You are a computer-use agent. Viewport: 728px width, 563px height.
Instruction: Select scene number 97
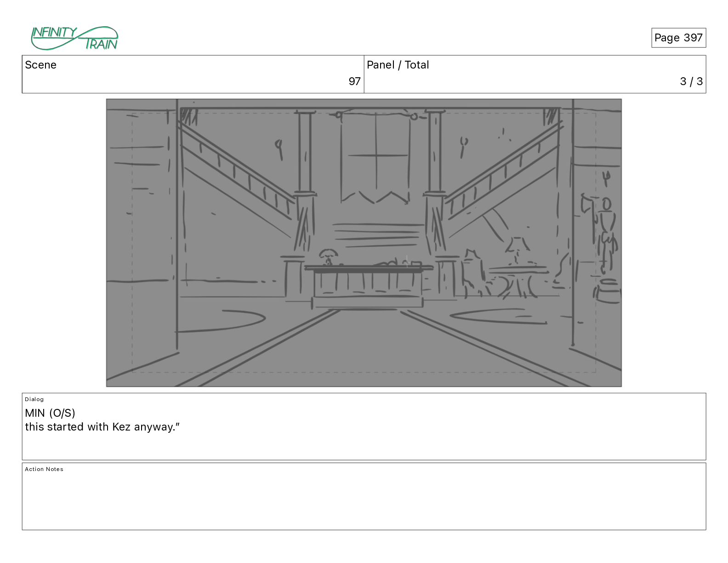354,81
